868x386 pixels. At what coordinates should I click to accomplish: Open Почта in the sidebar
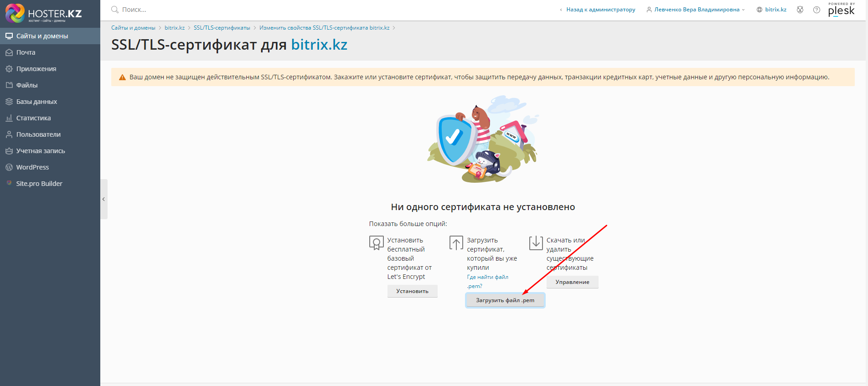click(x=50, y=52)
